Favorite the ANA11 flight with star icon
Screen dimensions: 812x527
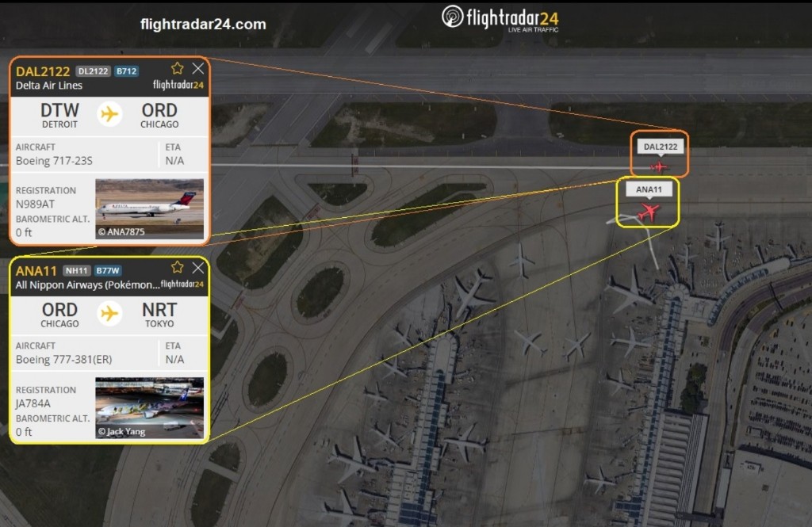coord(177,267)
